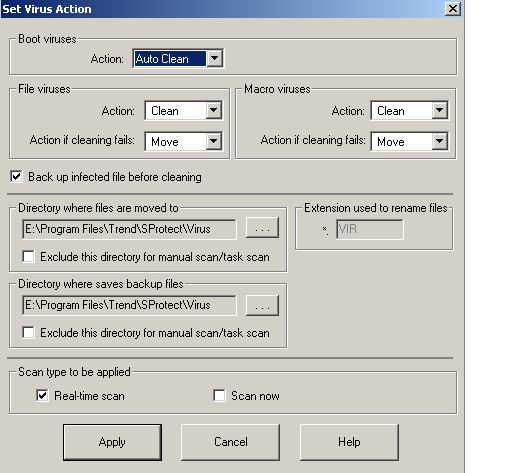This screenshot has height=473, width=512.
Task: Expand the File viruses Action dropdown
Action: click(x=214, y=110)
